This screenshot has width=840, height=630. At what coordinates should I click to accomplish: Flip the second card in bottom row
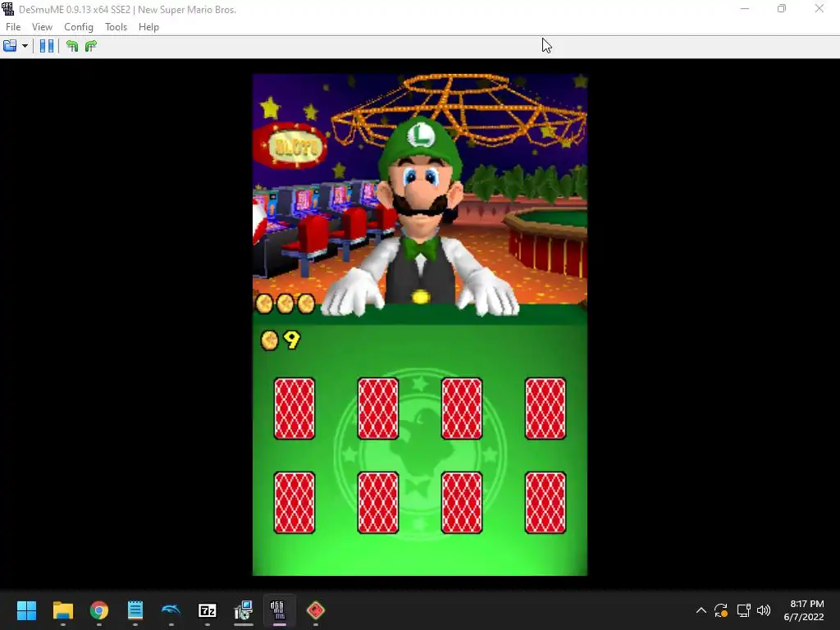pos(377,503)
